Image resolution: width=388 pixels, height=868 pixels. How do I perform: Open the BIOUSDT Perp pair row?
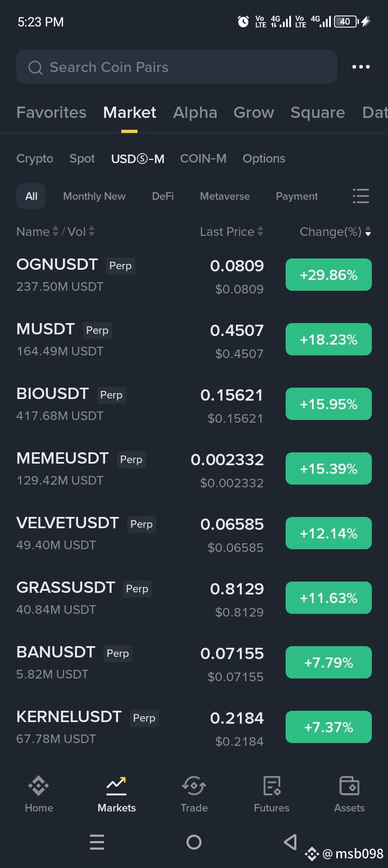194,404
